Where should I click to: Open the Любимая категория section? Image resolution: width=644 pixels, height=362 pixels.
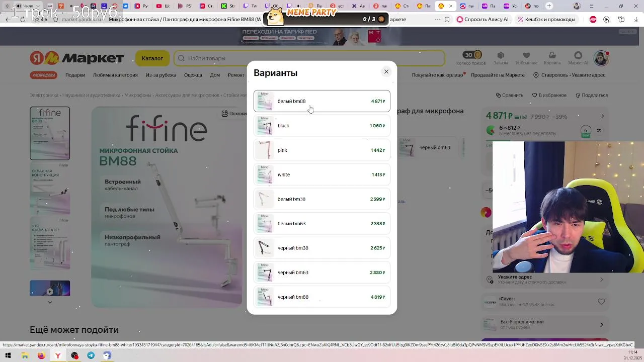tap(115, 75)
